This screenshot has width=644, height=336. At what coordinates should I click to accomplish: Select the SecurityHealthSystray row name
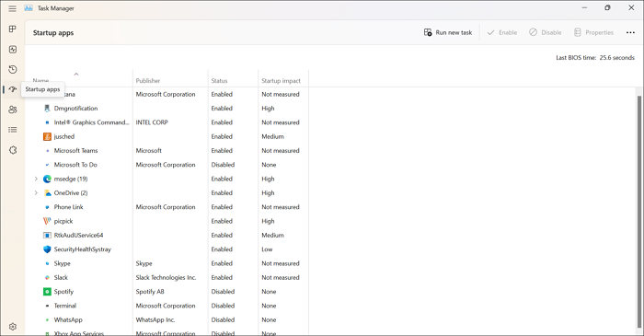tap(82, 249)
